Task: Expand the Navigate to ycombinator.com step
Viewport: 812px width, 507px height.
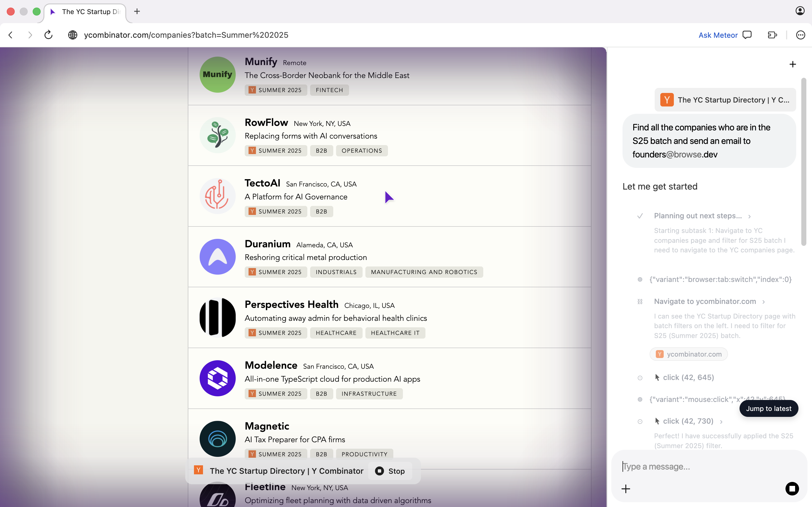Action: click(x=763, y=302)
